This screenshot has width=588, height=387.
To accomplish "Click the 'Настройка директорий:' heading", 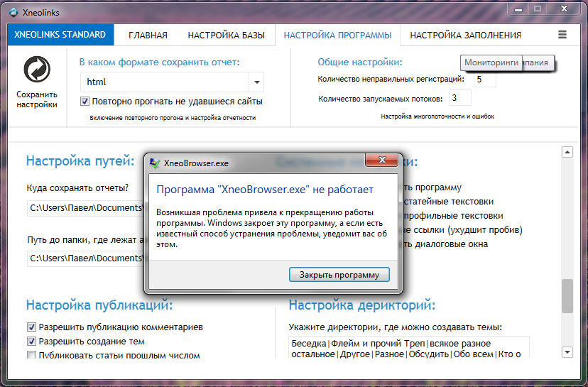I will [362, 305].
